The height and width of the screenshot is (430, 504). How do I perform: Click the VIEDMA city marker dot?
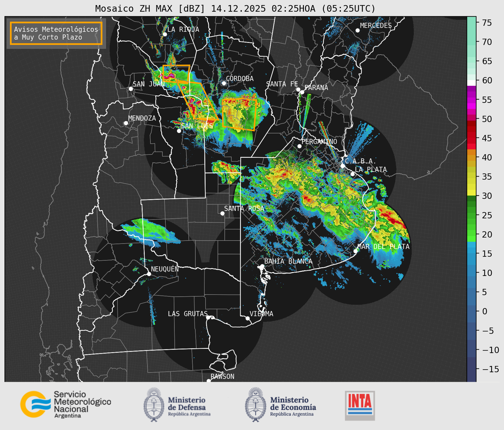pos(248,318)
